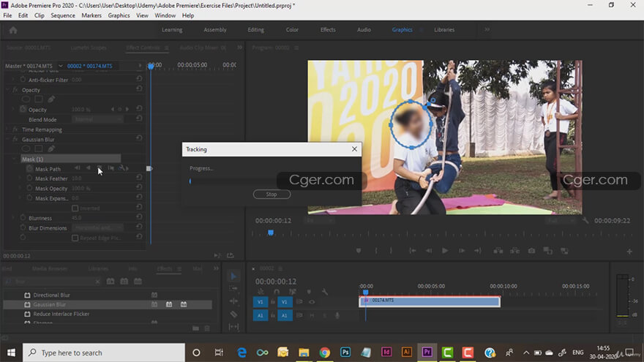Open program monitor button editor plus

pos(629,251)
